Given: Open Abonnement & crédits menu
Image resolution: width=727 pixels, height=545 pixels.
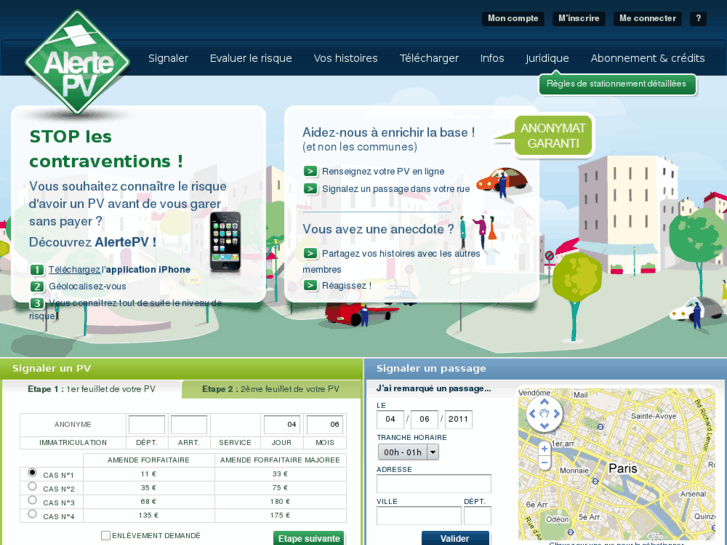Looking at the screenshot, I should [648, 58].
